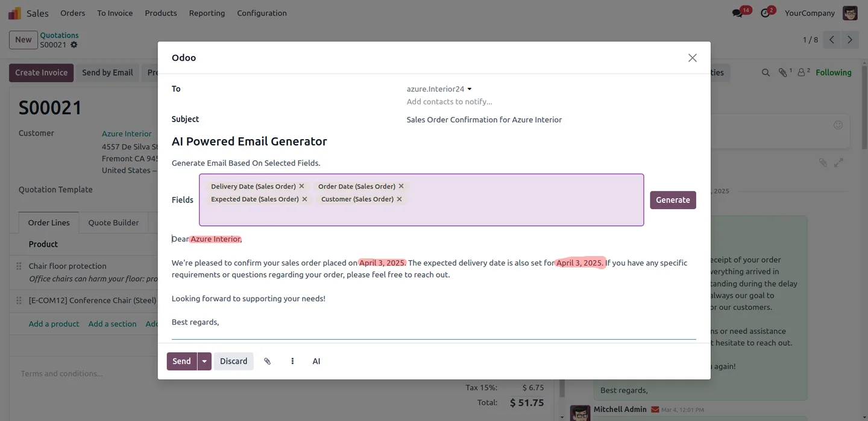The width and height of the screenshot is (868, 421).
Task: Show followers person icon
Action: point(801,73)
